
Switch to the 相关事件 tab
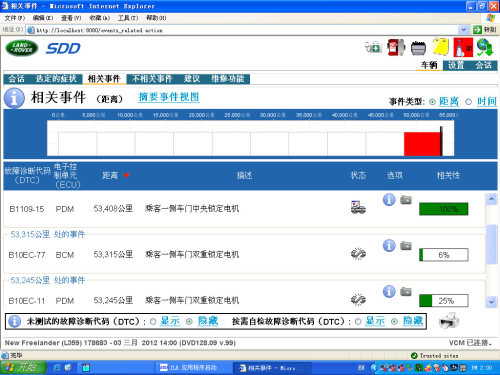click(104, 79)
